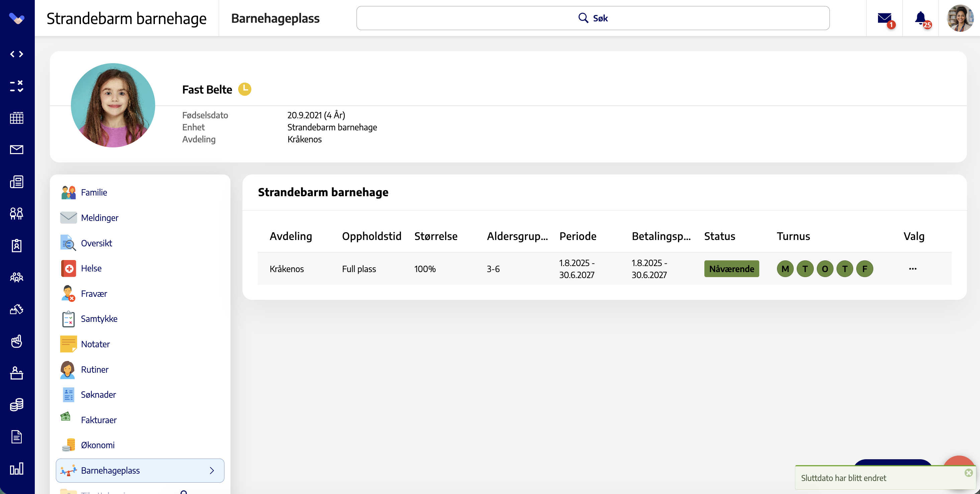
Task: Open the document page icon in the sidebar
Action: click(x=17, y=437)
